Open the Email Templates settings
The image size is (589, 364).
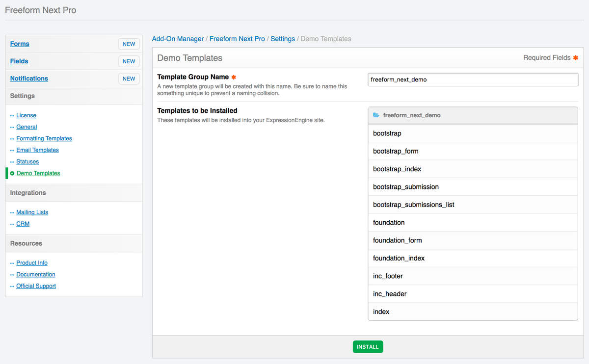click(37, 150)
